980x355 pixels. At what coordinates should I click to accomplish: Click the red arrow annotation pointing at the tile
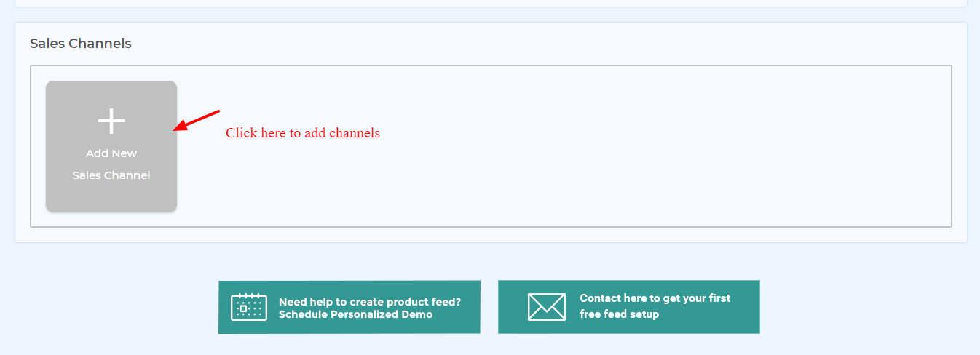[x=197, y=121]
